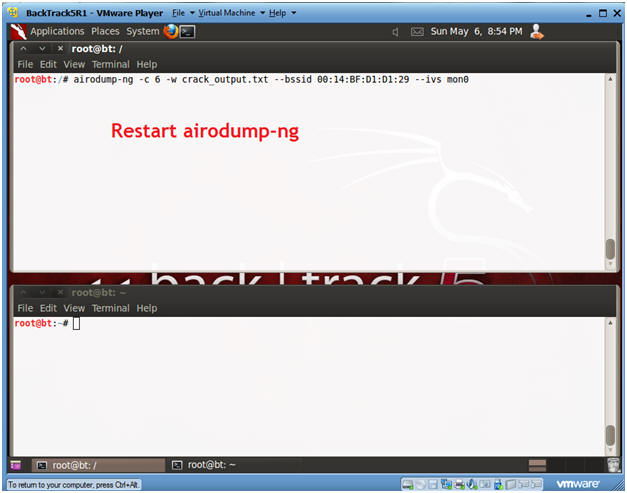627x493 pixels.
Task: Open Terminal menu in root@bt: / terminal
Action: 111,64
